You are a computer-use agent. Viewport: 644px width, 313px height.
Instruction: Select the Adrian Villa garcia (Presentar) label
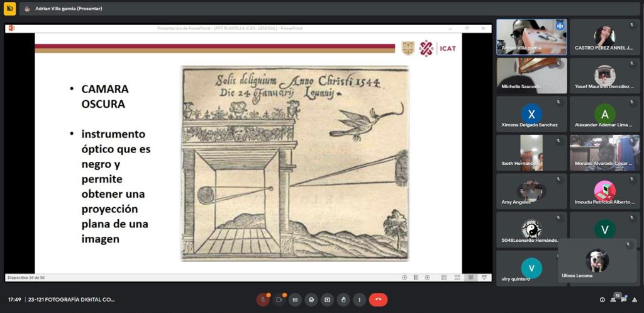(x=69, y=9)
